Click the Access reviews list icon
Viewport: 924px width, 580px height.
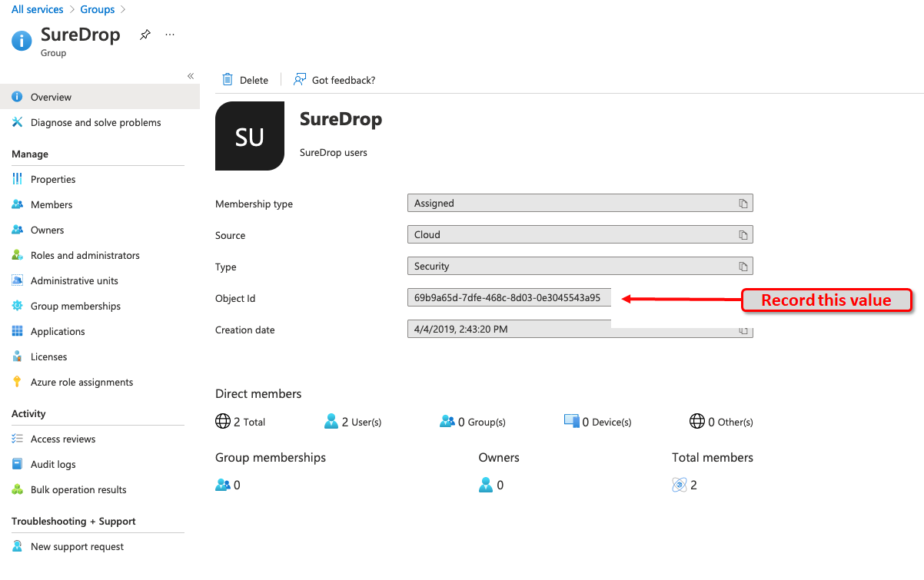pyautogui.click(x=18, y=439)
